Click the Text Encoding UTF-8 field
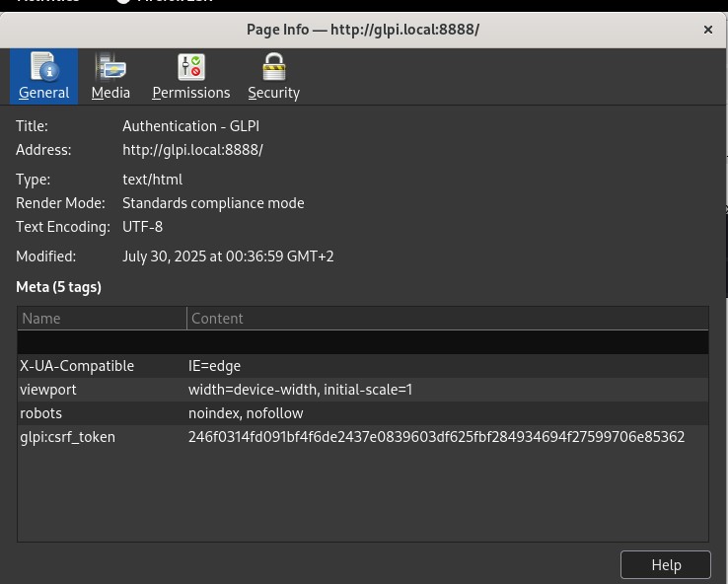The image size is (728, 584). [142, 227]
